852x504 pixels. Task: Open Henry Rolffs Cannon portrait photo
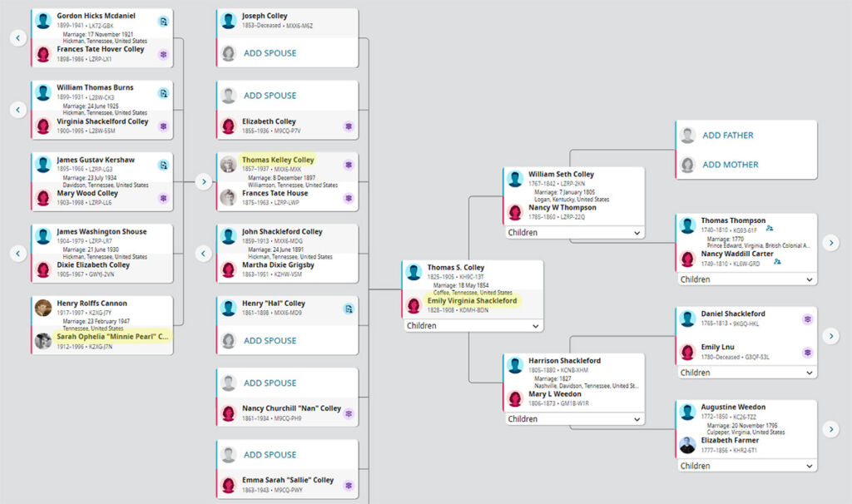tap(43, 308)
